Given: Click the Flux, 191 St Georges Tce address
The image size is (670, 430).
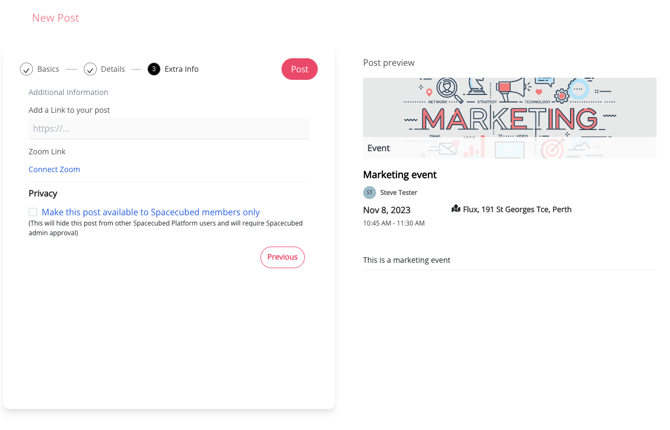Looking at the screenshot, I should pos(517,209).
